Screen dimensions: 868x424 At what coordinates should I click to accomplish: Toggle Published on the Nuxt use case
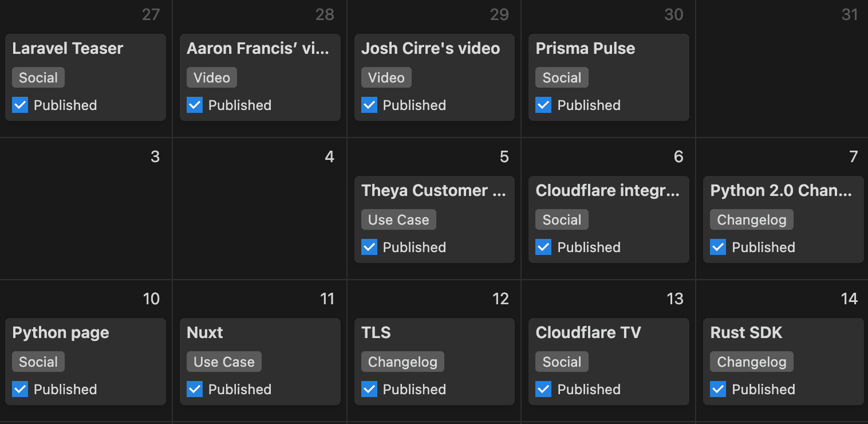[x=195, y=389]
